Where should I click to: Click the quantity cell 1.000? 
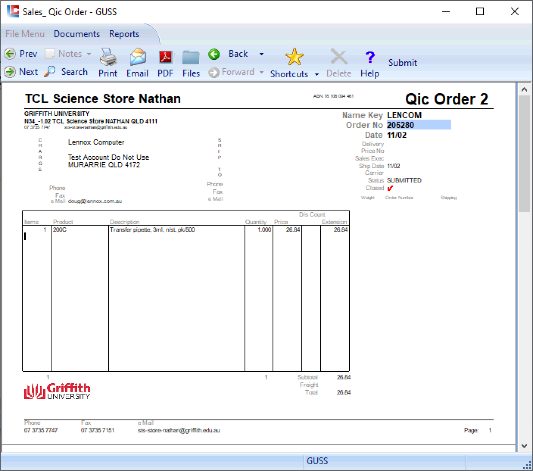click(x=258, y=230)
